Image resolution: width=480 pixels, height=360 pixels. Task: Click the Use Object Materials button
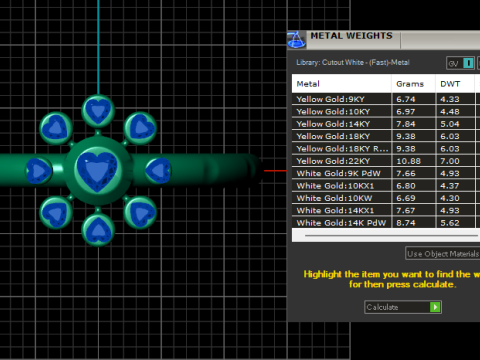coord(443,254)
